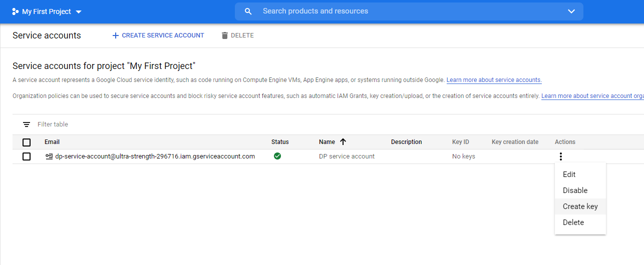The image size is (644, 265).
Task: Click the project hexagon icon beside My First Project
Action: point(15,11)
